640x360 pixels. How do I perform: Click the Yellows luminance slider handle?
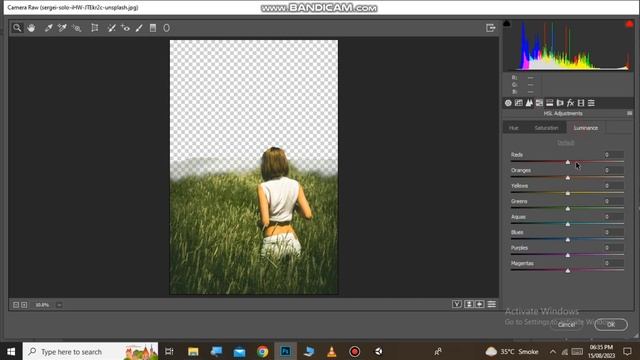pos(568,193)
